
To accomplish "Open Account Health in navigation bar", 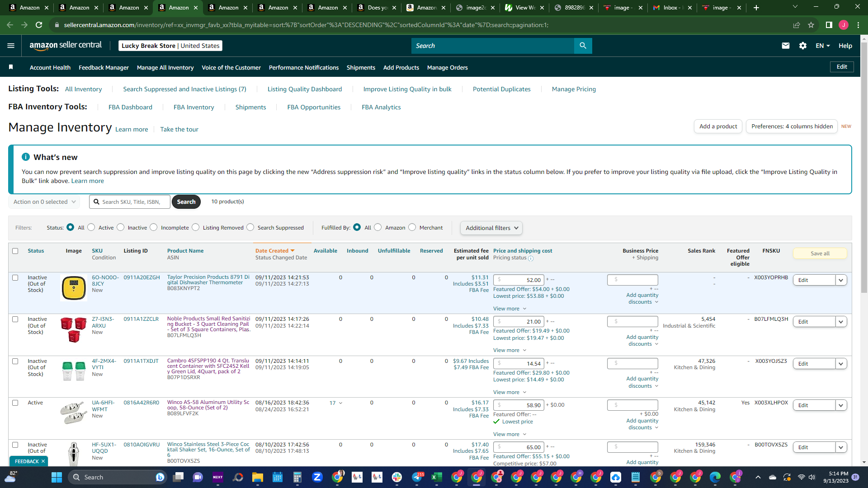I will 50,67.
